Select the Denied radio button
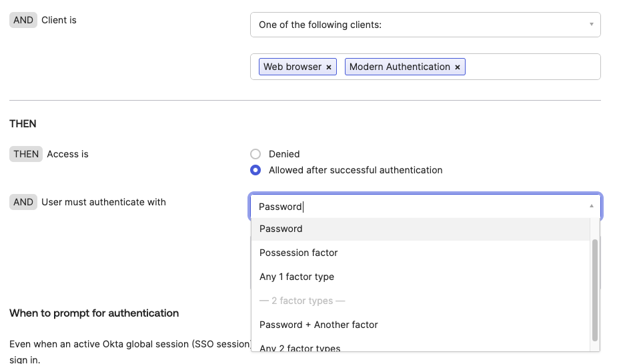Screen dimensions: 617x364 point(255,154)
